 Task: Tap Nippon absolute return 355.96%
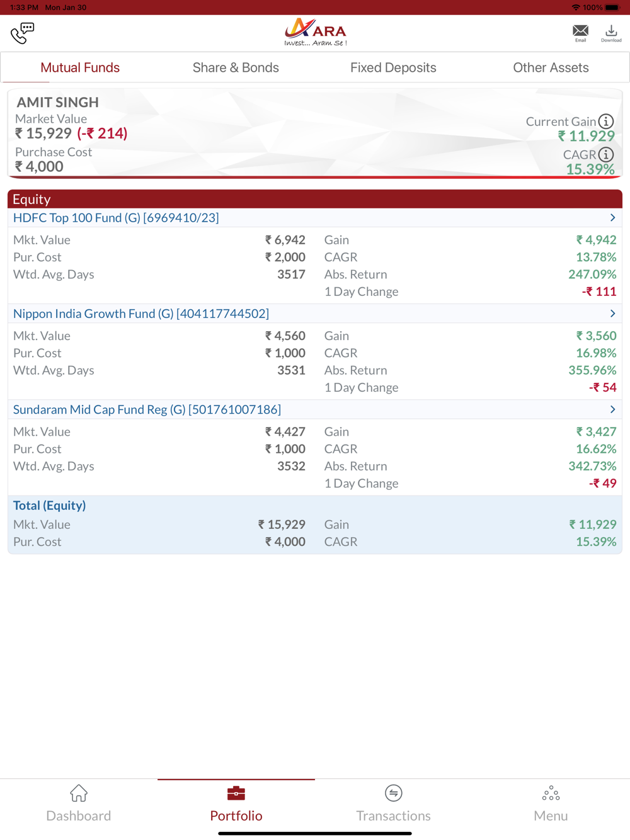click(592, 370)
